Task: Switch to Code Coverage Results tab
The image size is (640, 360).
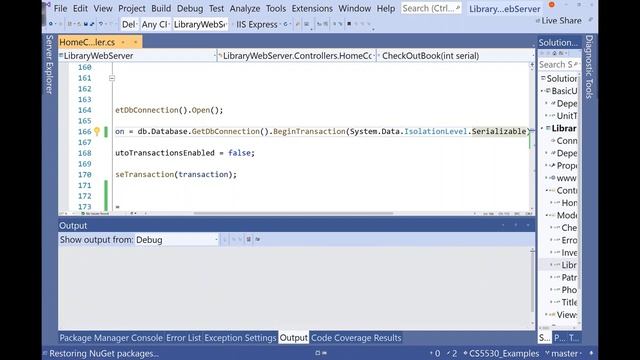Action: click(356, 338)
